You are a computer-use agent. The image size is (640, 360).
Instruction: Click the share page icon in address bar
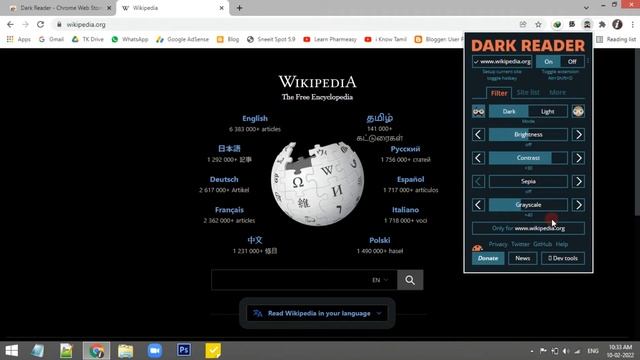(x=523, y=24)
